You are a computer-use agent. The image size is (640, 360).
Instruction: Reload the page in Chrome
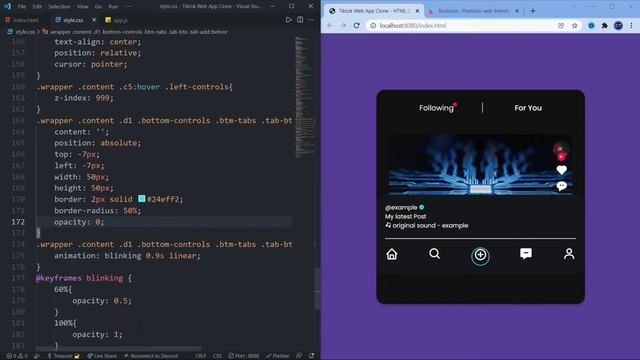coord(356,25)
